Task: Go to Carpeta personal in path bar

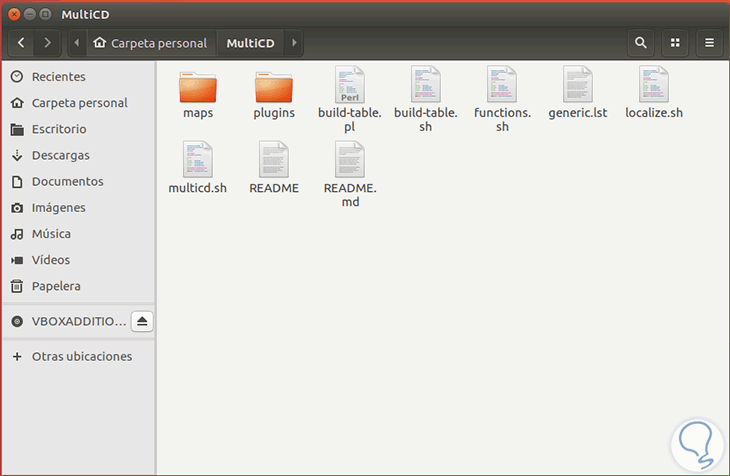Action: click(x=151, y=43)
